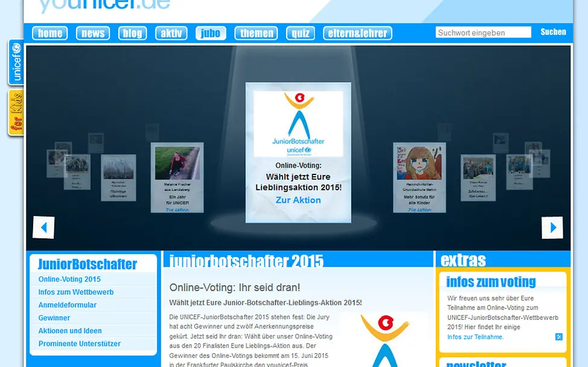Click the right carousel arrow

click(x=553, y=228)
